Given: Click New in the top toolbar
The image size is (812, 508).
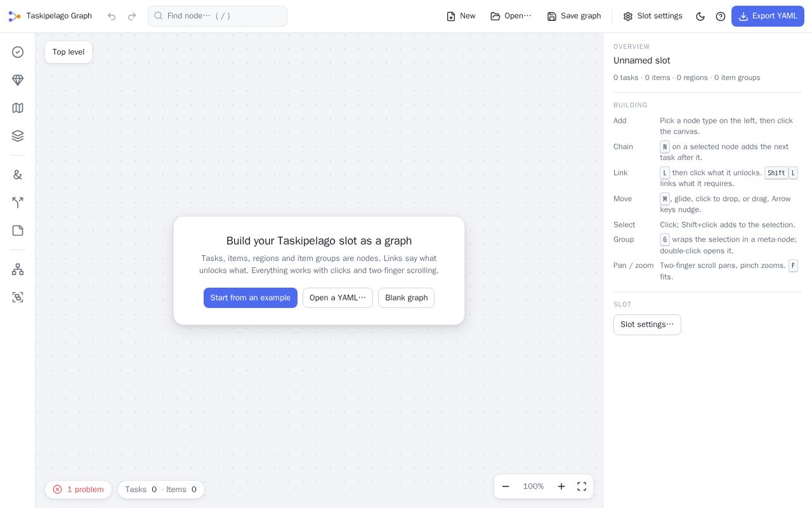Looking at the screenshot, I should tap(461, 16).
